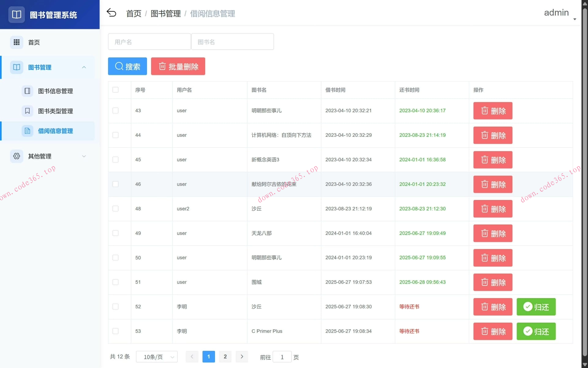The width and height of the screenshot is (588, 368).
Task: Expand the 其他管理 sidebar menu
Action: click(84, 156)
